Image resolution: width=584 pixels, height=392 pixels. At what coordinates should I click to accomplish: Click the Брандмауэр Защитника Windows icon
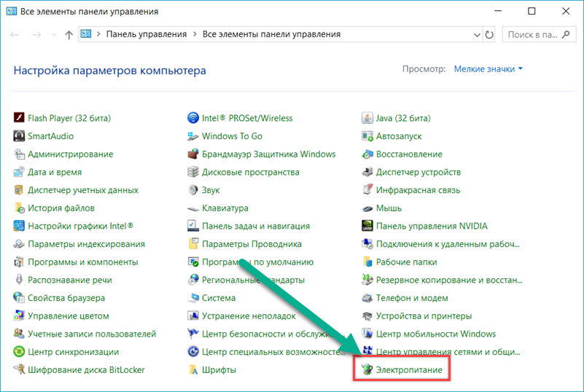pos(193,154)
